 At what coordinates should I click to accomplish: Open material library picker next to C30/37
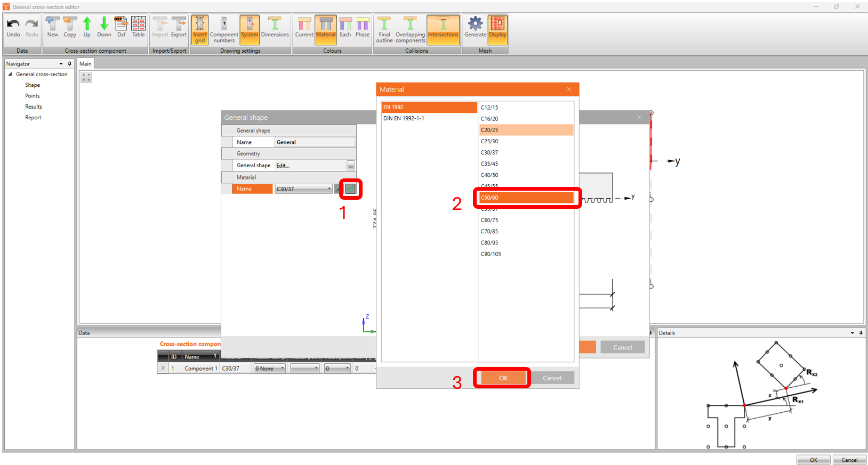click(350, 189)
